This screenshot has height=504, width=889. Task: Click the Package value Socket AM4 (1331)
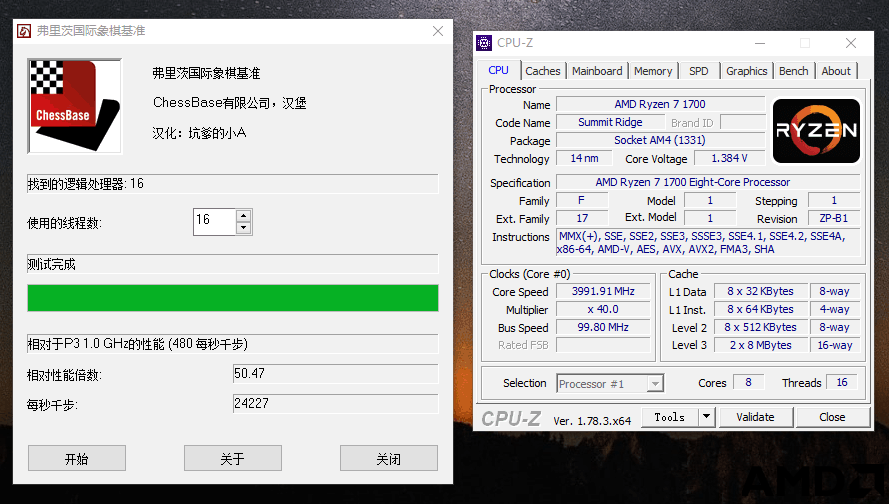[x=660, y=140]
